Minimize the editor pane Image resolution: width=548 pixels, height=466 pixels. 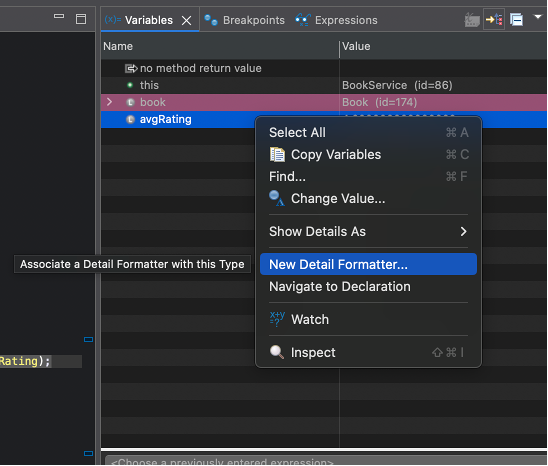coord(59,16)
